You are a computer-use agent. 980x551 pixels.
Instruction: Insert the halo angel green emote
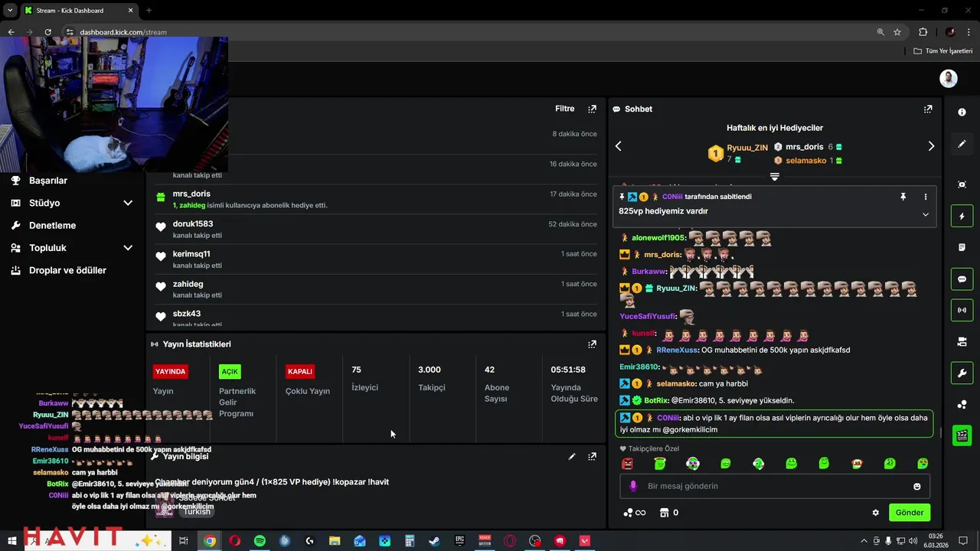point(660,464)
